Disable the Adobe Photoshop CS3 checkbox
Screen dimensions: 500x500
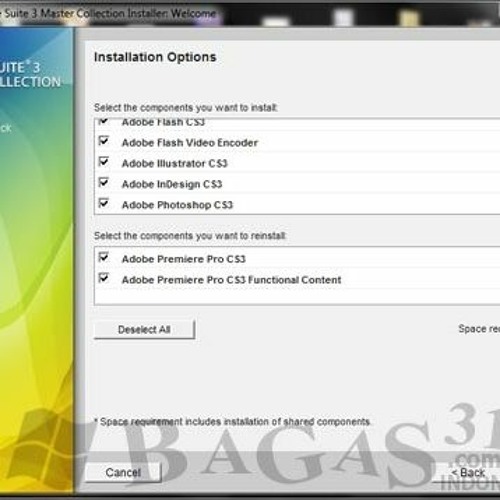pyautogui.click(x=104, y=203)
